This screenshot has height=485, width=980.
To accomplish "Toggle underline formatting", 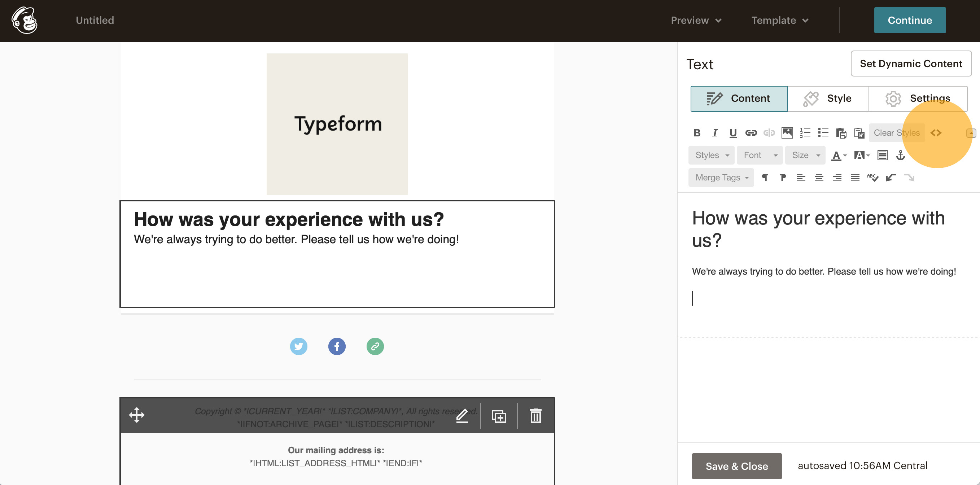I will [x=733, y=133].
